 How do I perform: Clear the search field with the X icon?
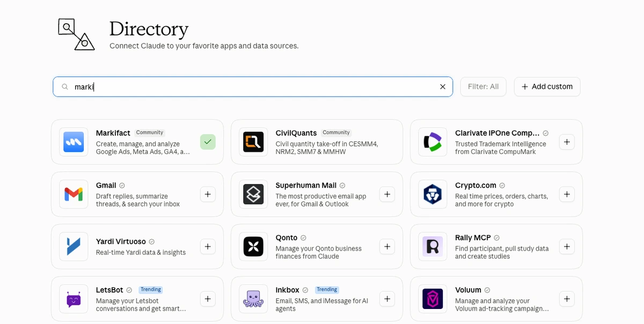pyautogui.click(x=443, y=87)
